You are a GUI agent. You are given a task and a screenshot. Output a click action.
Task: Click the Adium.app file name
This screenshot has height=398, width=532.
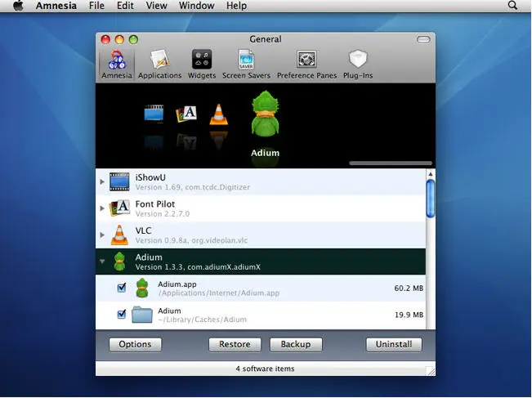[x=177, y=284]
